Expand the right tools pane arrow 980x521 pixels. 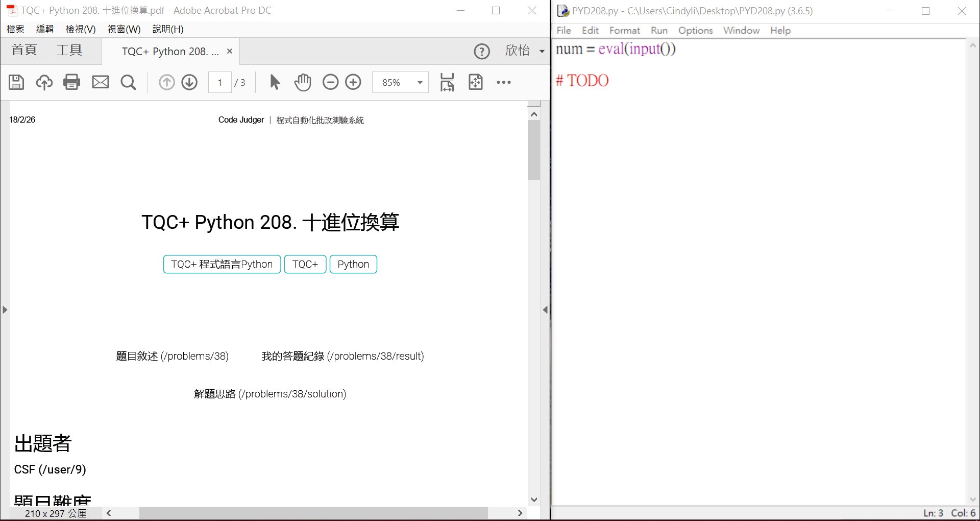pyautogui.click(x=545, y=310)
